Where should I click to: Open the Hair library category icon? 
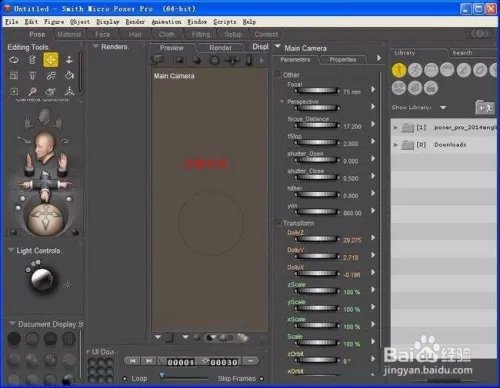tap(447, 70)
